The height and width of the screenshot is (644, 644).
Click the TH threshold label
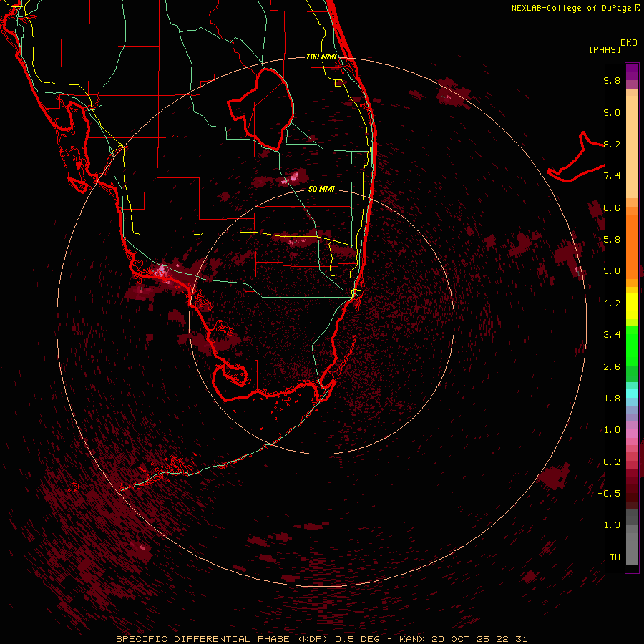pos(615,557)
